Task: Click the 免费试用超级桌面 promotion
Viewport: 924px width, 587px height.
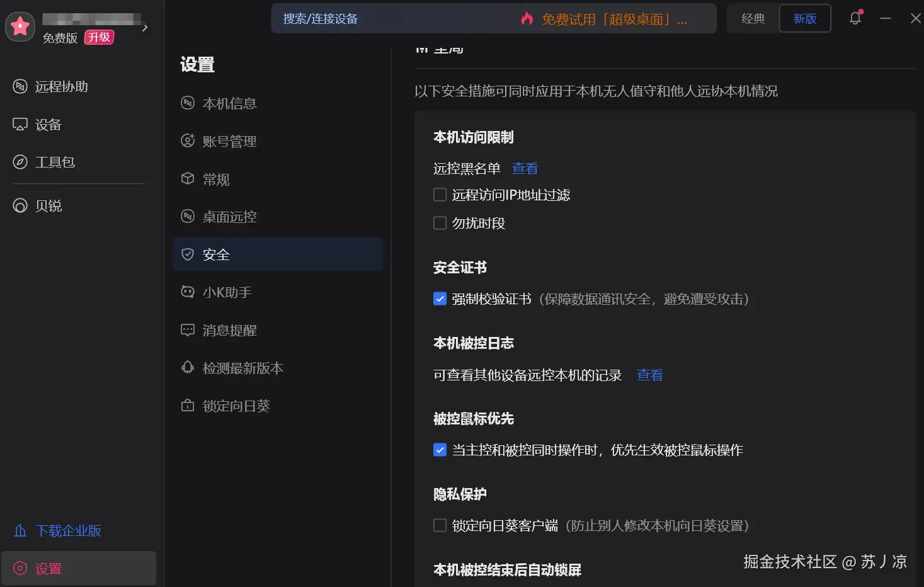Action: click(x=614, y=20)
